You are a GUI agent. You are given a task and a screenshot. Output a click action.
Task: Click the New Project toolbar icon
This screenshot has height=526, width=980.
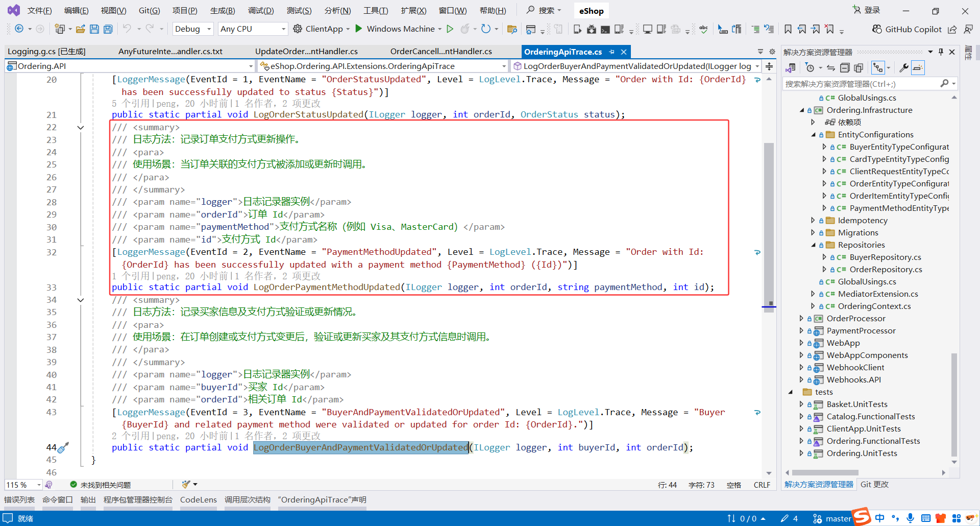60,29
